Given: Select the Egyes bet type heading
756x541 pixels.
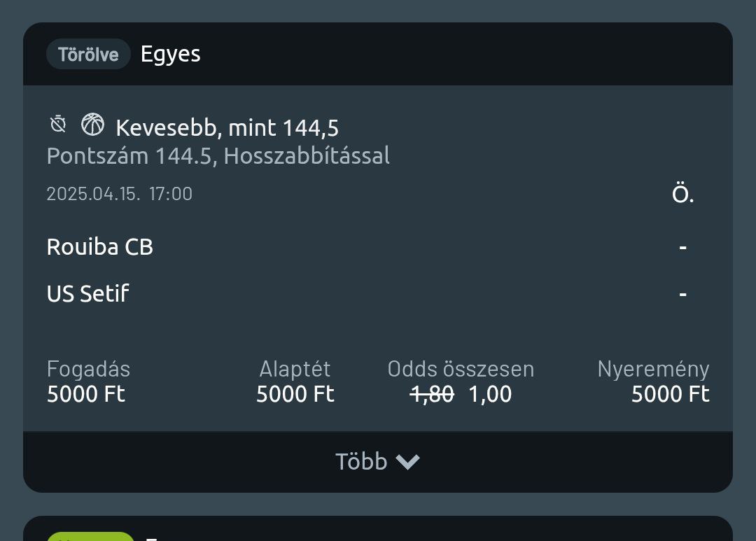Looking at the screenshot, I should pos(170,54).
